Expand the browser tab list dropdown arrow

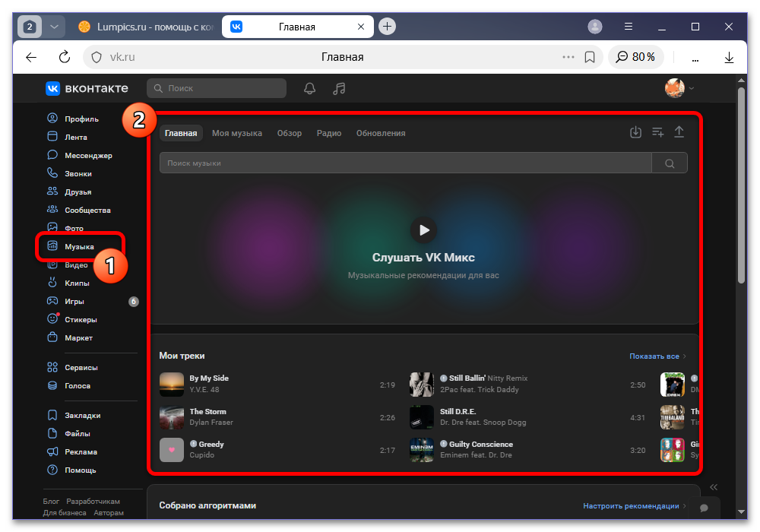[54, 27]
